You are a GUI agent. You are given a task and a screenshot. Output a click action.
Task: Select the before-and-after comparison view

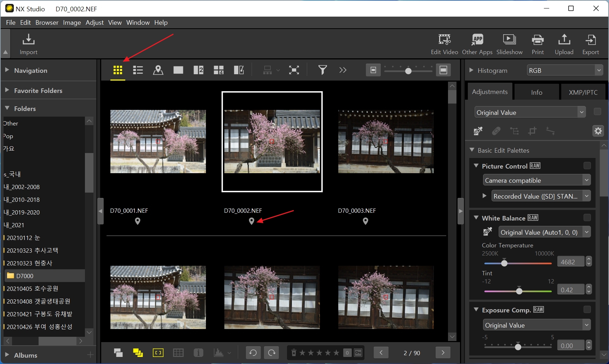click(x=239, y=70)
